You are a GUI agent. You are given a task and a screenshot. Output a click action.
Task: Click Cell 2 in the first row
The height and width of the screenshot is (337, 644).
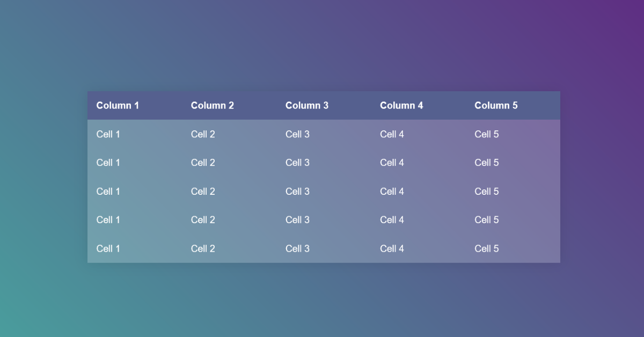203,134
